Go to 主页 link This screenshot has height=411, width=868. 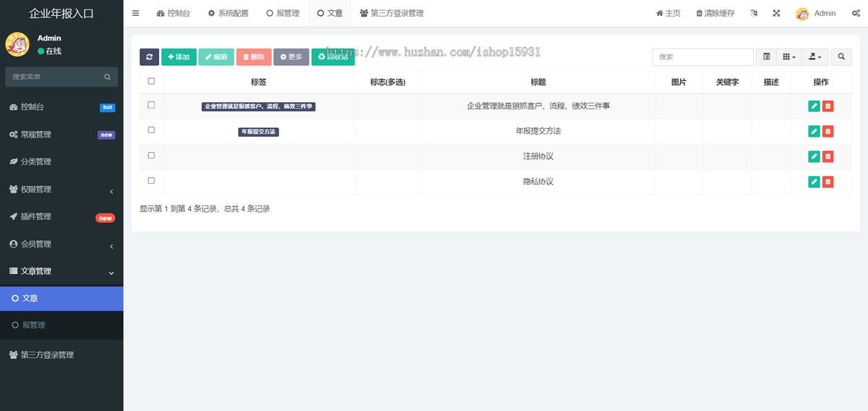pos(668,13)
